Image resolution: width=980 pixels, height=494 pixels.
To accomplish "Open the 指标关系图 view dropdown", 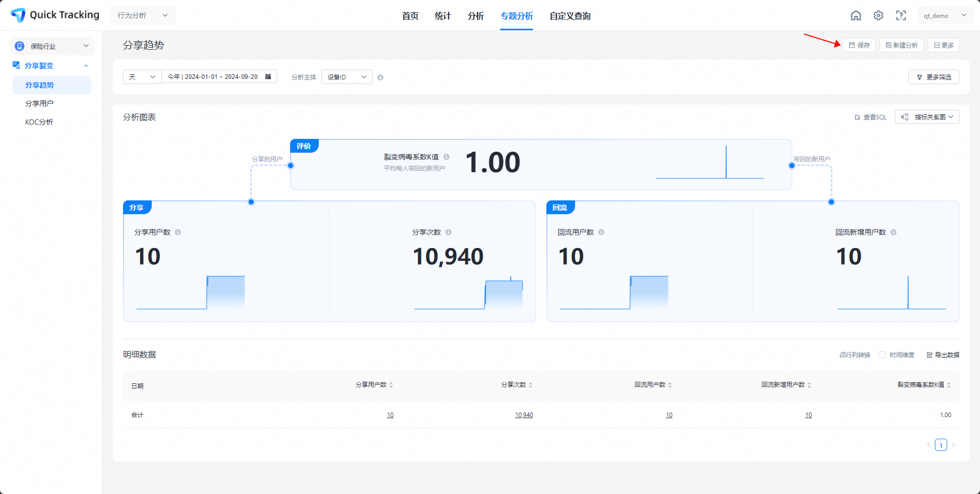I will (927, 117).
